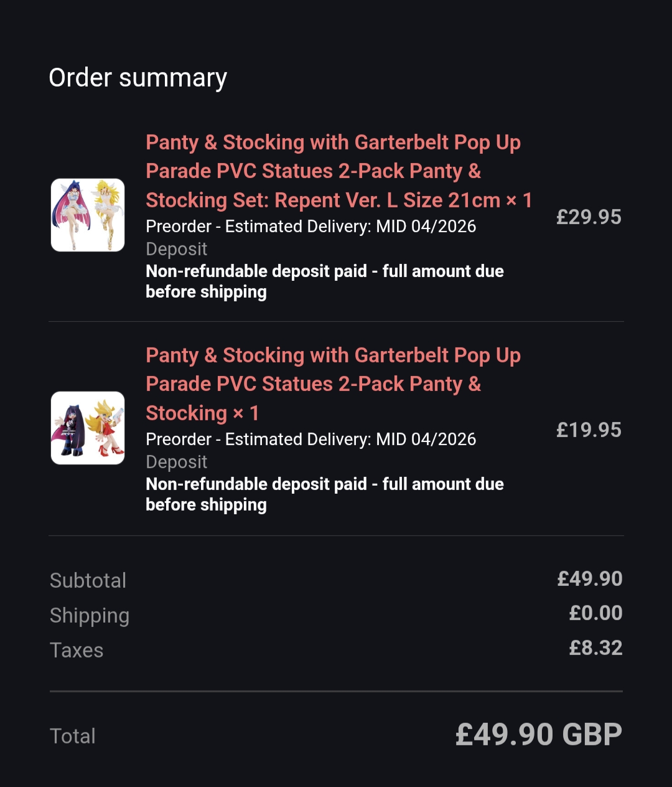Click the Repent Ver. statues thumbnail image
Viewport: 672px width, 787px height.
click(88, 215)
